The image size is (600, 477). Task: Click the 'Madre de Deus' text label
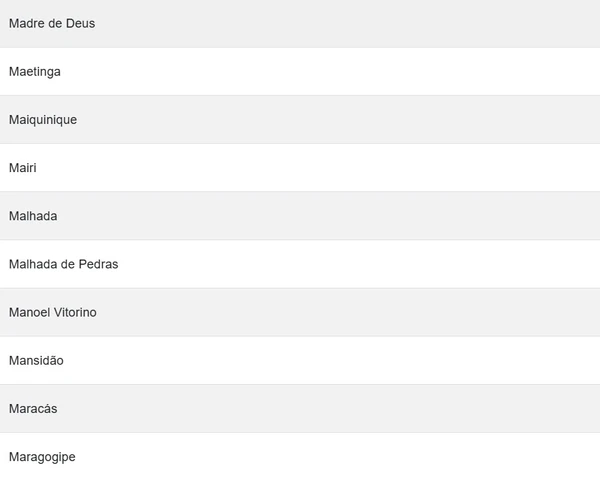tap(52, 23)
